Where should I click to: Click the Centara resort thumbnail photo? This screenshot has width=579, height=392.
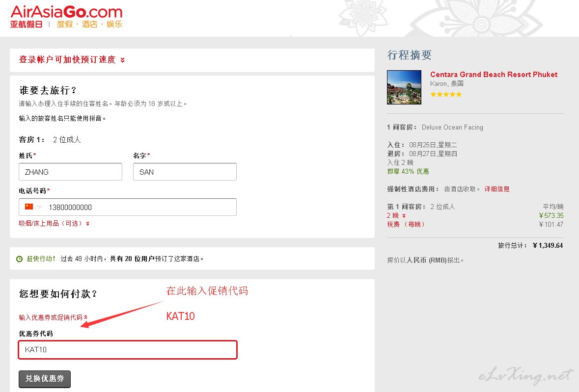point(404,87)
